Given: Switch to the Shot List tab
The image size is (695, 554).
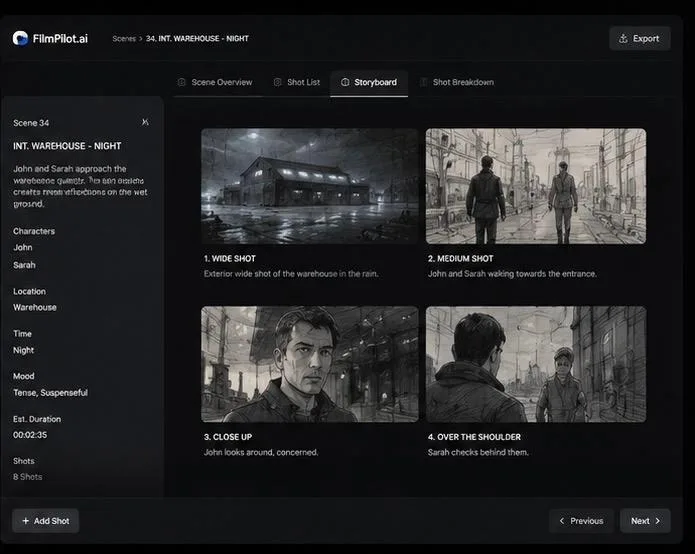Looking at the screenshot, I should (297, 82).
